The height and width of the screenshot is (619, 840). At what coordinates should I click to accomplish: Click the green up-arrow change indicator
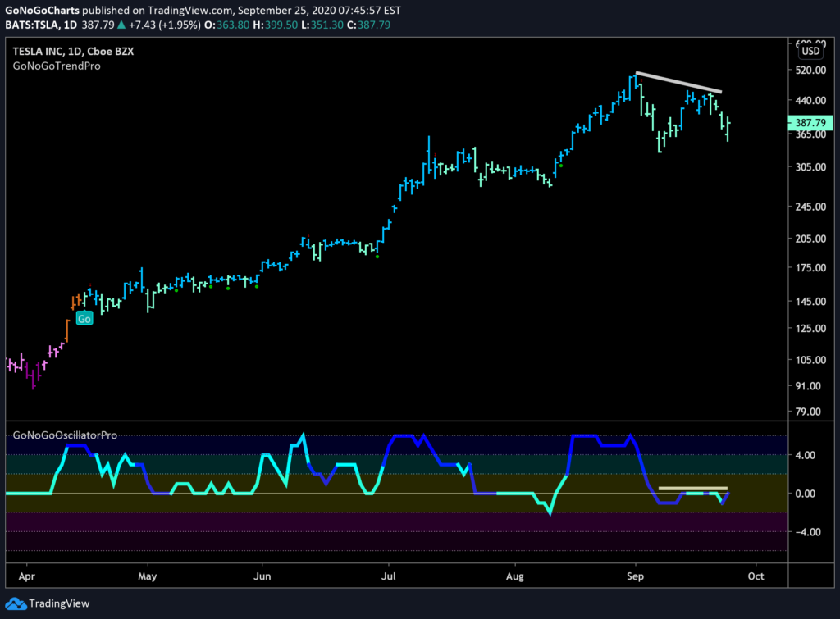(x=121, y=25)
